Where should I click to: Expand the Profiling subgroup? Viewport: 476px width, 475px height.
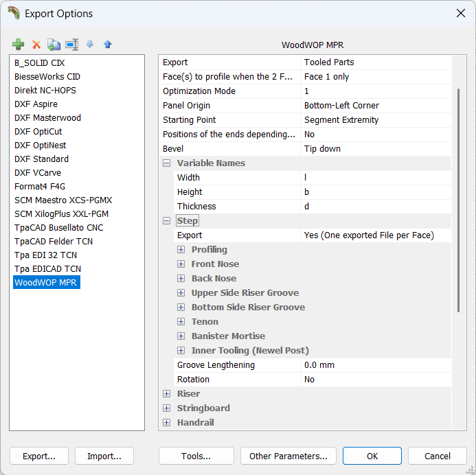tap(181, 250)
